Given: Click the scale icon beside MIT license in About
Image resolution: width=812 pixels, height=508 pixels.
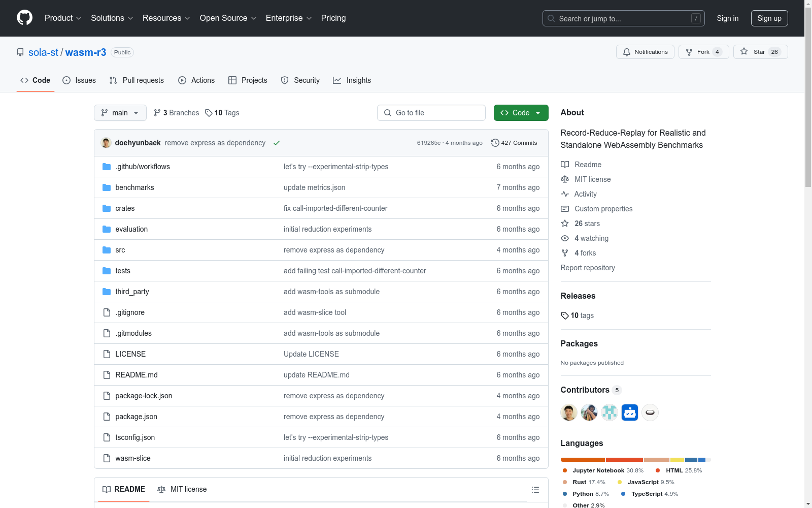Looking at the screenshot, I should coord(565,179).
